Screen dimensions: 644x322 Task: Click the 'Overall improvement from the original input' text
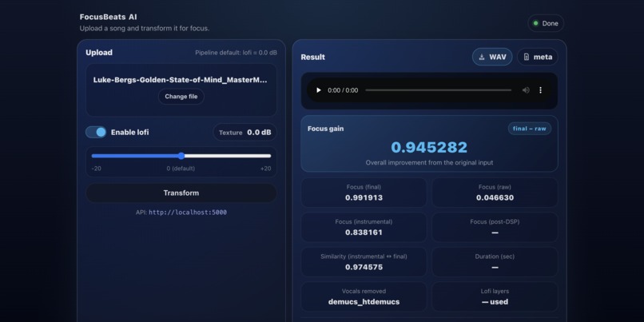coord(429,163)
